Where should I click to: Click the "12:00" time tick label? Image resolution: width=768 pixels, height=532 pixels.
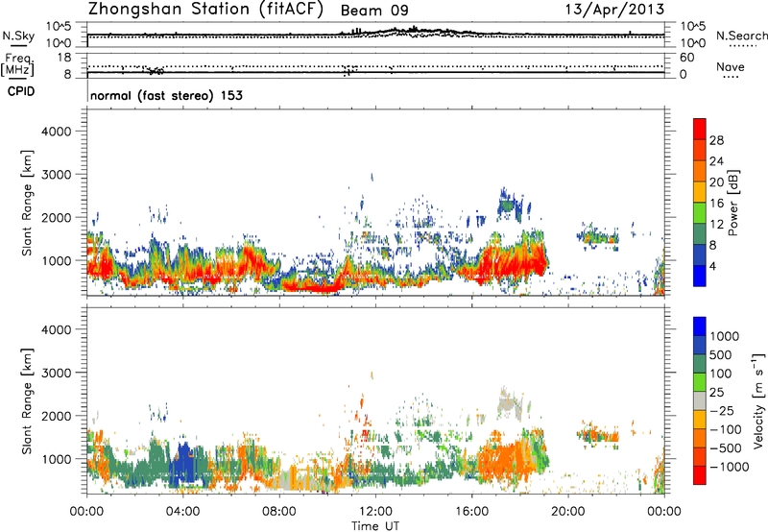375,512
